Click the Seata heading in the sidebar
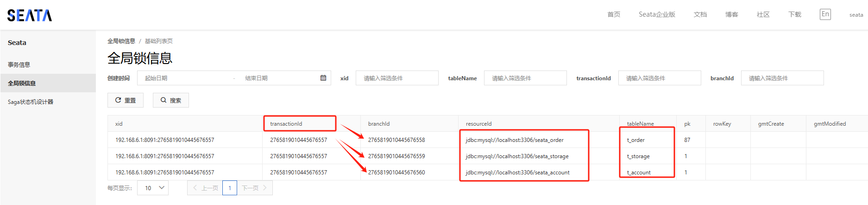Screen dimensions: 868x205 [x=17, y=43]
